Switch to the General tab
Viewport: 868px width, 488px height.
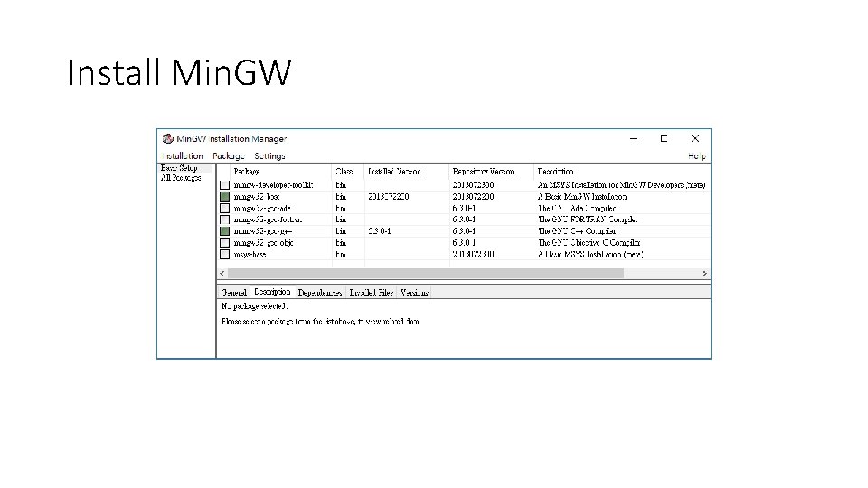[x=234, y=293]
